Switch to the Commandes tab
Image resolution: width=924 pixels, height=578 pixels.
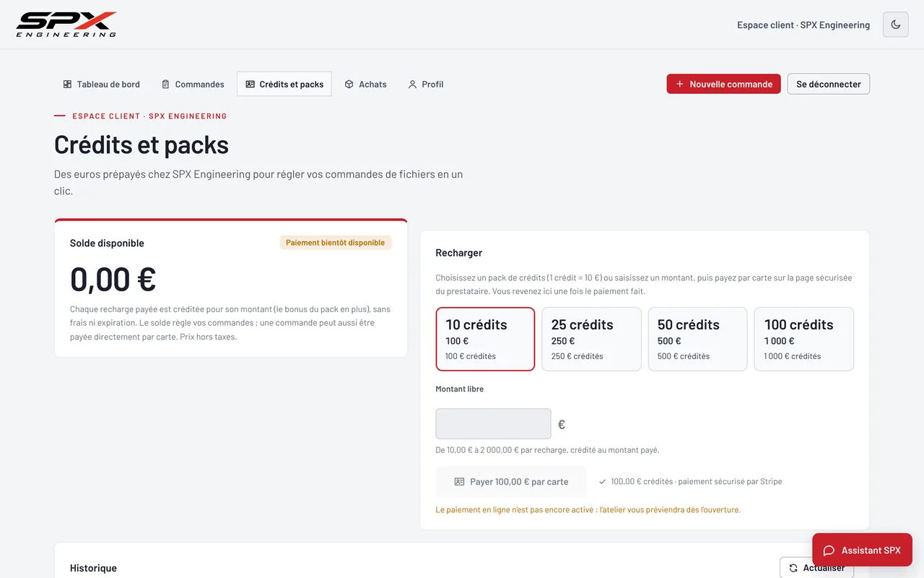coord(193,84)
